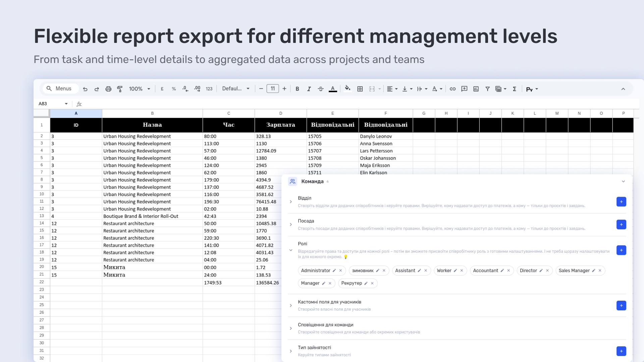Click the Menus search box
Viewport: 644px width, 362px height.
[60, 88]
